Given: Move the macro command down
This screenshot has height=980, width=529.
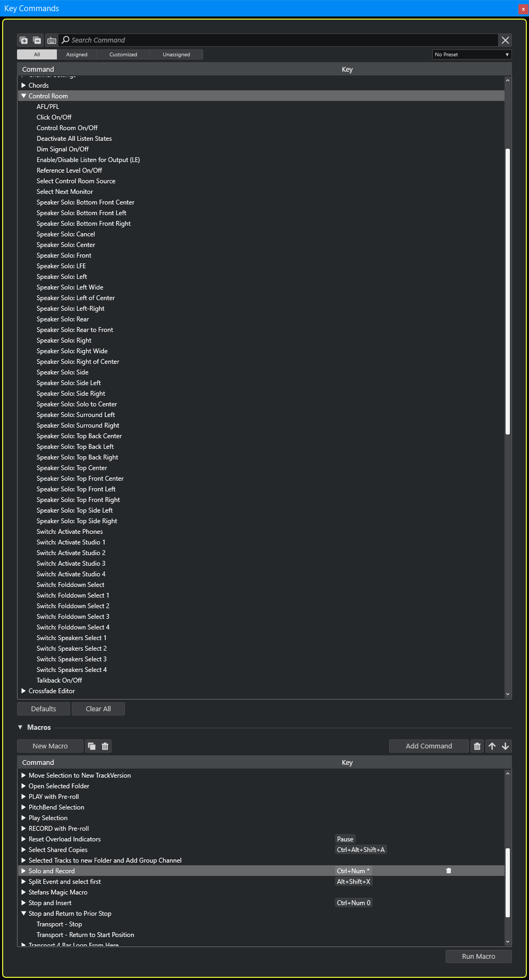Looking at the screenshot, I should 505,746.
